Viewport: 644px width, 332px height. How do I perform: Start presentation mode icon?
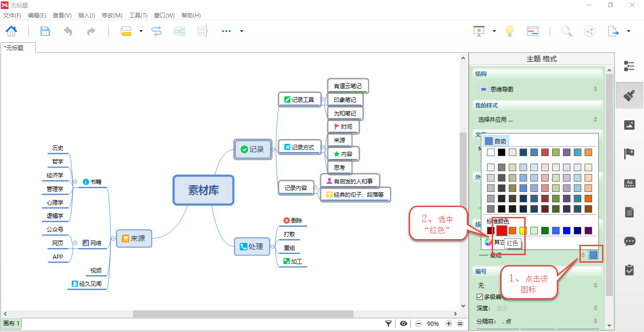point(479,31)
